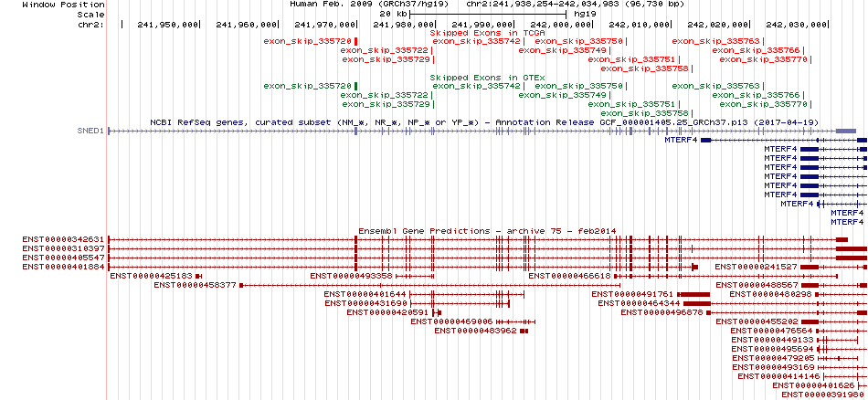Click the 20 kb scale bar
Viewport: 868px width, 400px height.
[x=488, y=15]
